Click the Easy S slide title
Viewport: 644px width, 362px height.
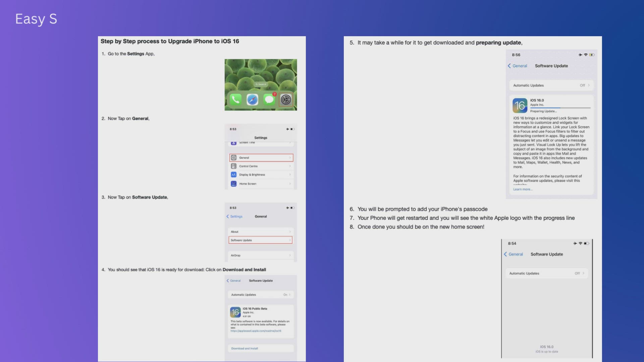tap(36, 19)
